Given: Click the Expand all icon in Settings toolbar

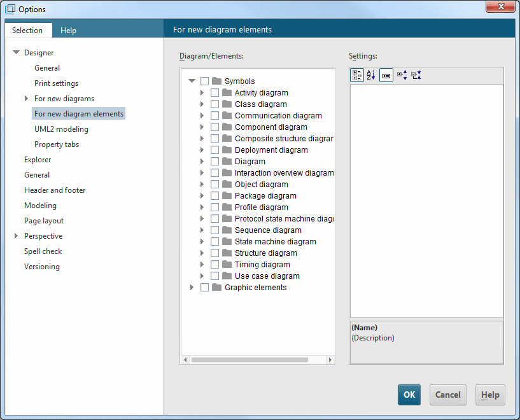Looking at the screenshot, I should click(x=402, y=75).
